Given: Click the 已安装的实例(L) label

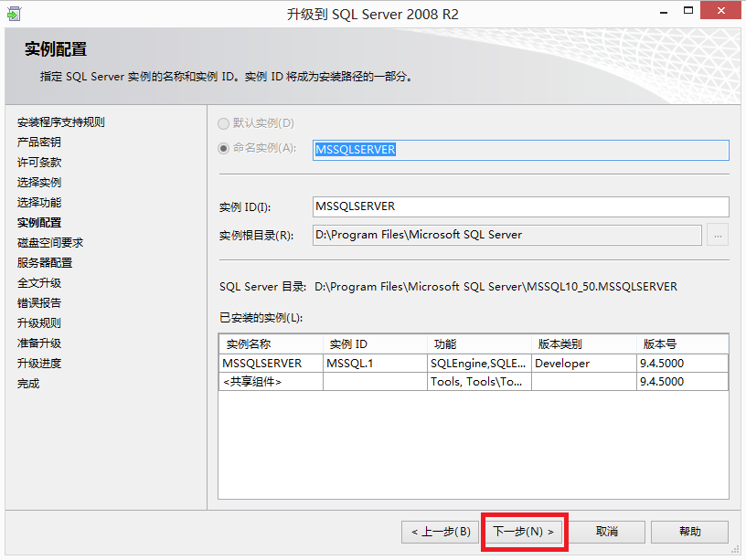Looking at the screenshot, I should coord(261,318).
